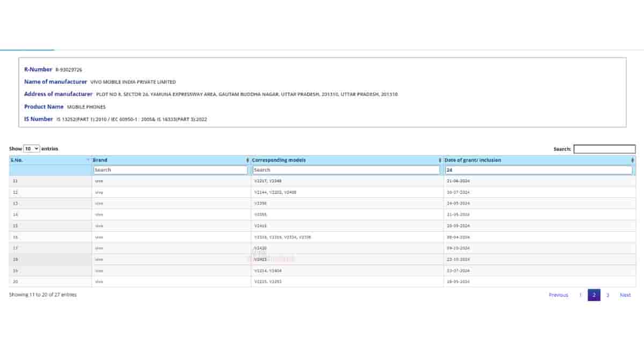Viewport: 644px width, 362px height.
Task: Focus the Corresponding models search field
Action: tap(346, 170)
